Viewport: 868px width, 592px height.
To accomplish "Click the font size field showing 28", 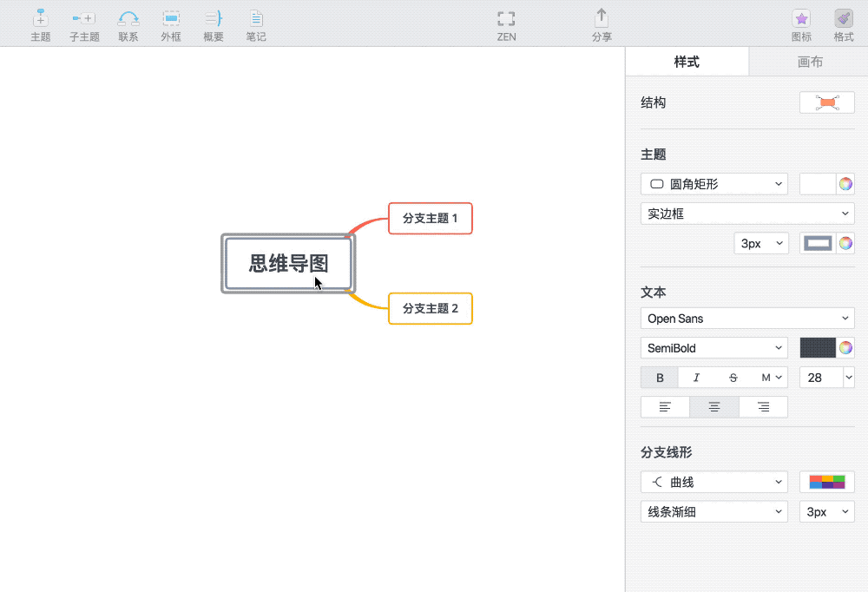I will (x=821, y=378).
